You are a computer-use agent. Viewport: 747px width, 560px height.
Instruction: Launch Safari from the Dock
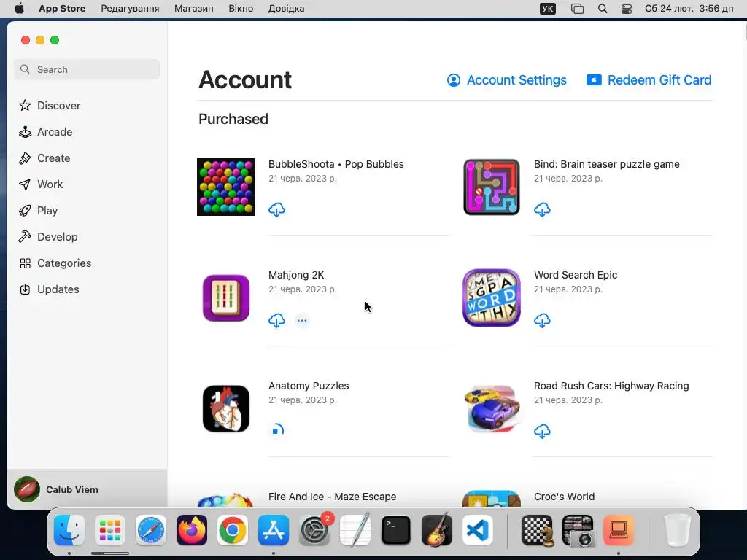tap(151, 530)
